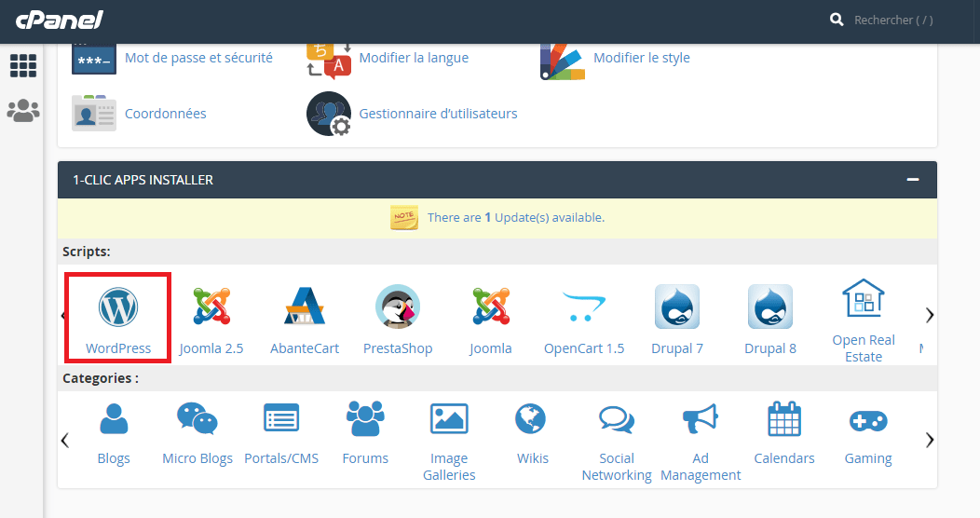The image size is (980, 518).
Task: Open the Image Galleries category
Action: [x=449, y=421]
